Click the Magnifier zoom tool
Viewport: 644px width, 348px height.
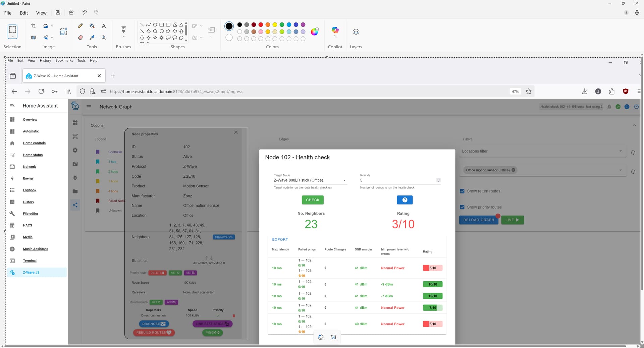[104, 38]
